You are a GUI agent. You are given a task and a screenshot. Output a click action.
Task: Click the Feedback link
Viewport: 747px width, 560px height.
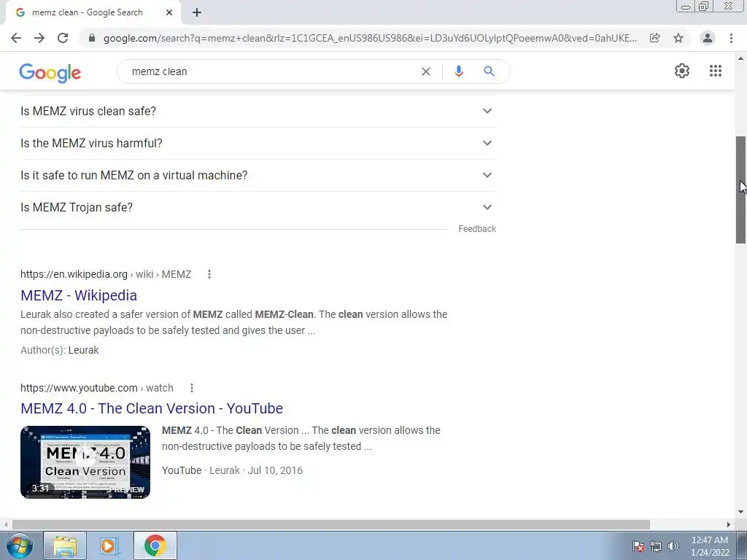477,229
